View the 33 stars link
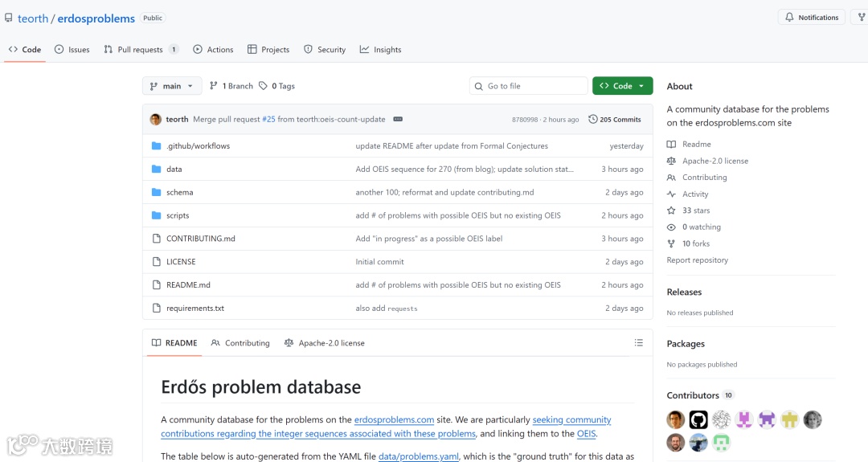 click(689, 211)
